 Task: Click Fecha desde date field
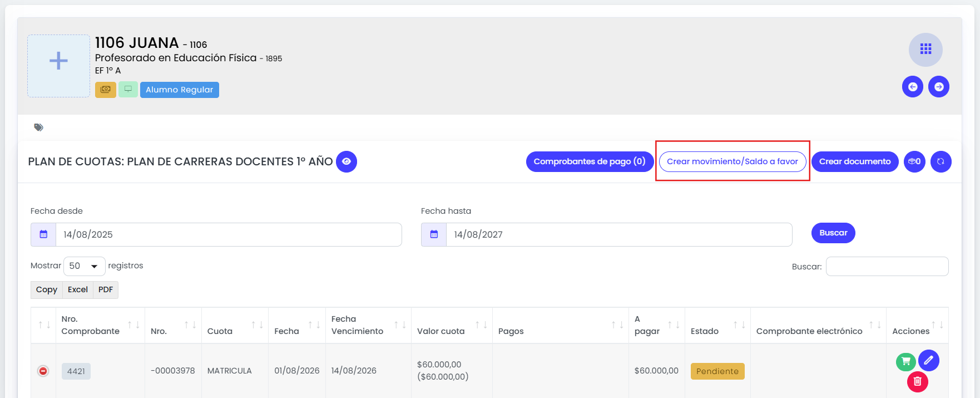click(x=229, y=234)
